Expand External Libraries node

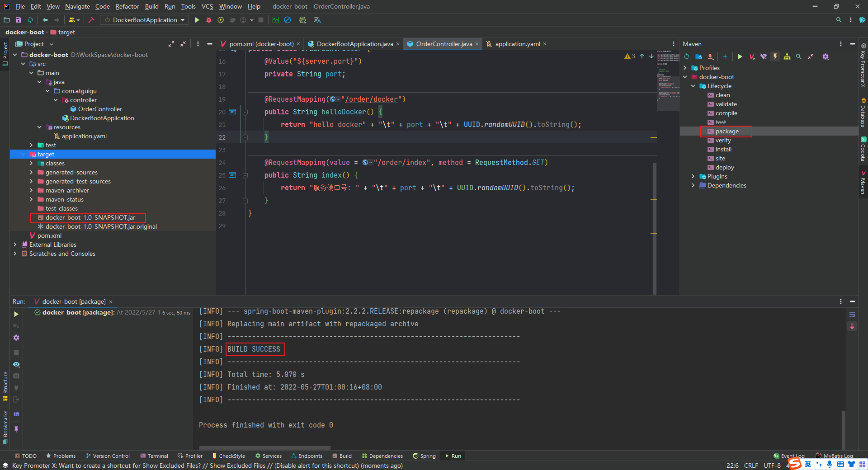pyautogui.click(x=15, y=244)
